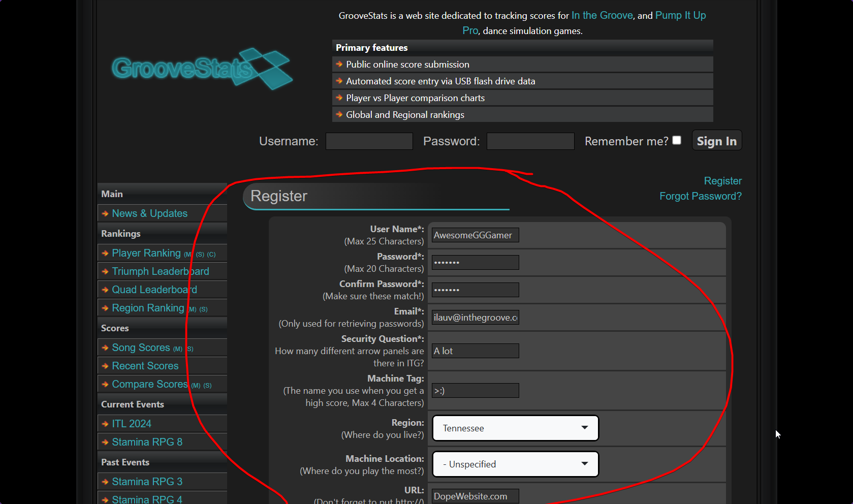
Task: Click the Register link at top right
Action: click(722, 181)
